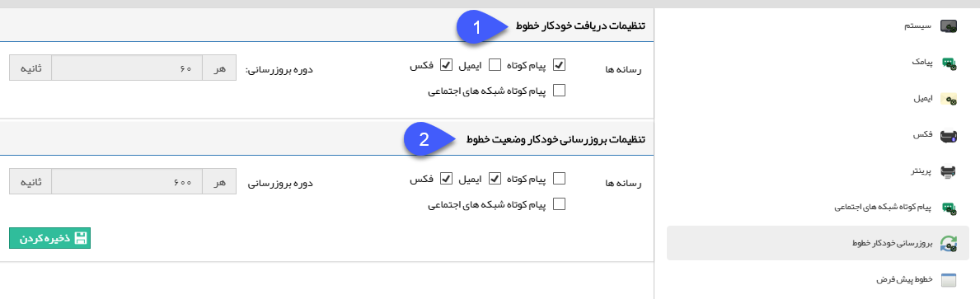The width and height of the screenshot is (980, 299).
Task: Focus the 60 seconds update period field
Action: click(127, 68)
